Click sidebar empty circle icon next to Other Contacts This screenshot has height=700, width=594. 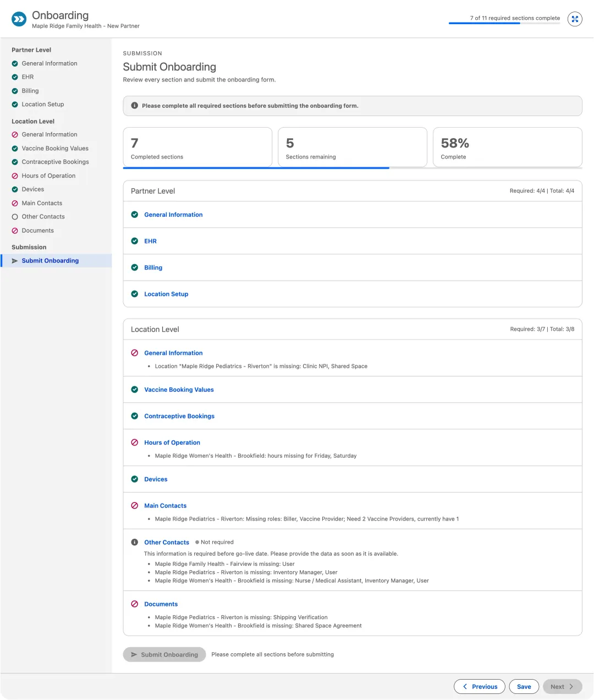(x=15, y=217)
